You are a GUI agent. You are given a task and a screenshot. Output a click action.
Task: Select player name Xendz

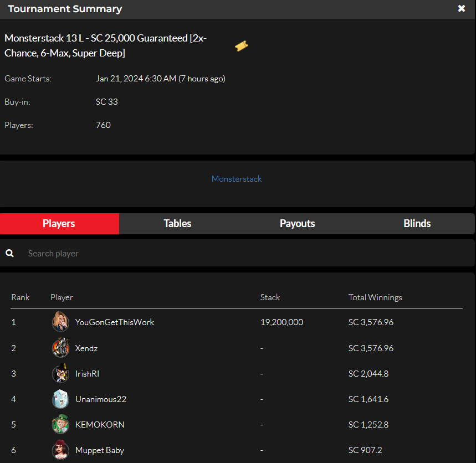(x=86, y=348)
